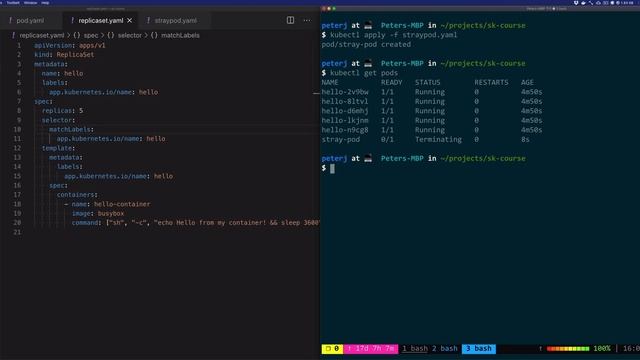Image resolution: width=640 pixels, height=360 pixels.
Task: Click line number 21 in the gutter
Action: (x=17, y=232)
